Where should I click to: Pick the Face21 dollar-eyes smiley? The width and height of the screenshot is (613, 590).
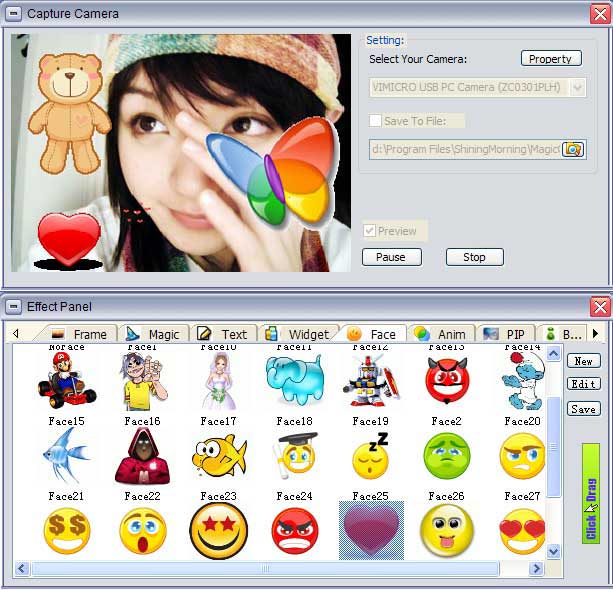67,531
